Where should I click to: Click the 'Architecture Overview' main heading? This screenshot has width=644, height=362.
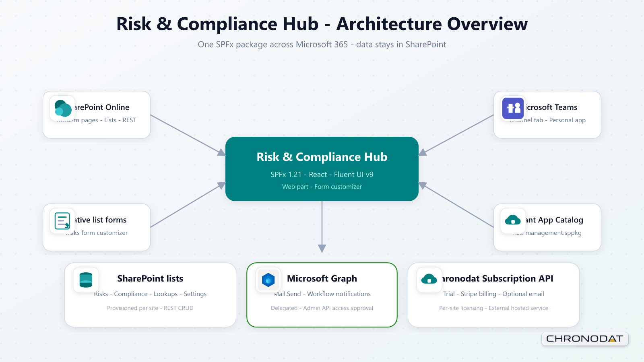coord(432,24)
